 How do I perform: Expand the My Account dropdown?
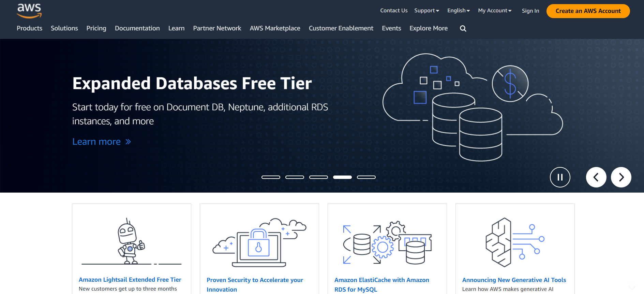pyautogui.click(x=494, y=11)
